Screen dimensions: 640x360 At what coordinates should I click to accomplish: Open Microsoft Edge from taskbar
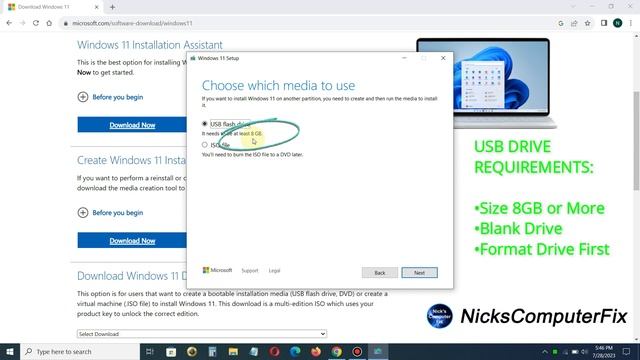295,351
